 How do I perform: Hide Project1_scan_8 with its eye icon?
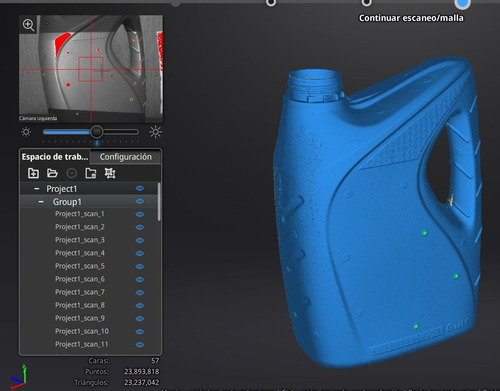click(x=140, y=305)
